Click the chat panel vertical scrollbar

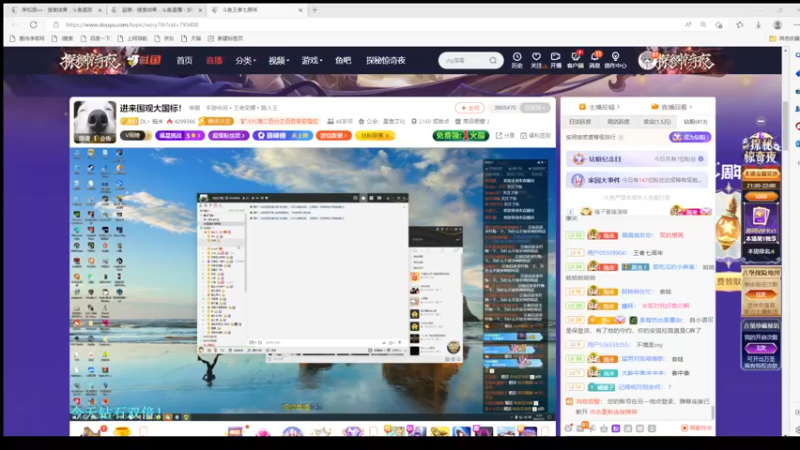pos(713,411)
